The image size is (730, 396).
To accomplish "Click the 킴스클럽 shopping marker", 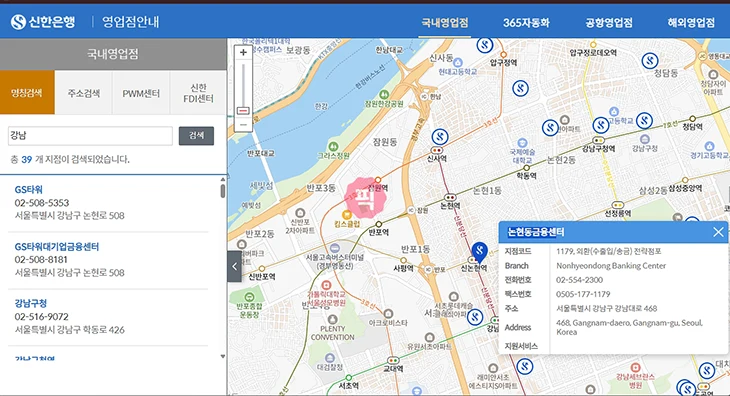I will pyautogui.click(x=346, y=215).
